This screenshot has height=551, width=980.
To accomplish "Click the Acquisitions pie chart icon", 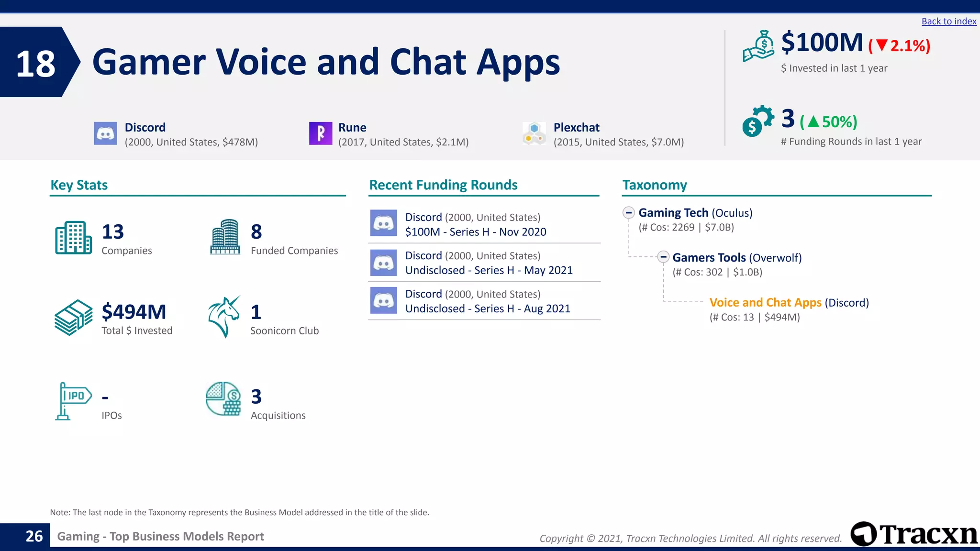I will (x=223, y=398).
